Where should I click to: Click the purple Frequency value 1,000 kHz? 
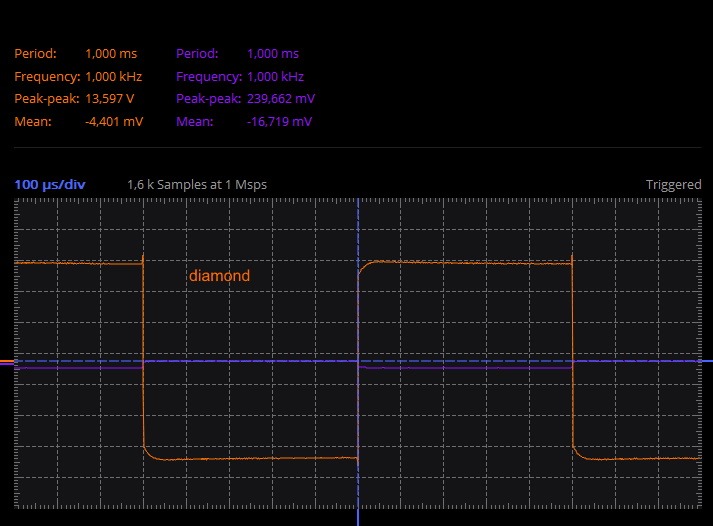pos(276,76)
